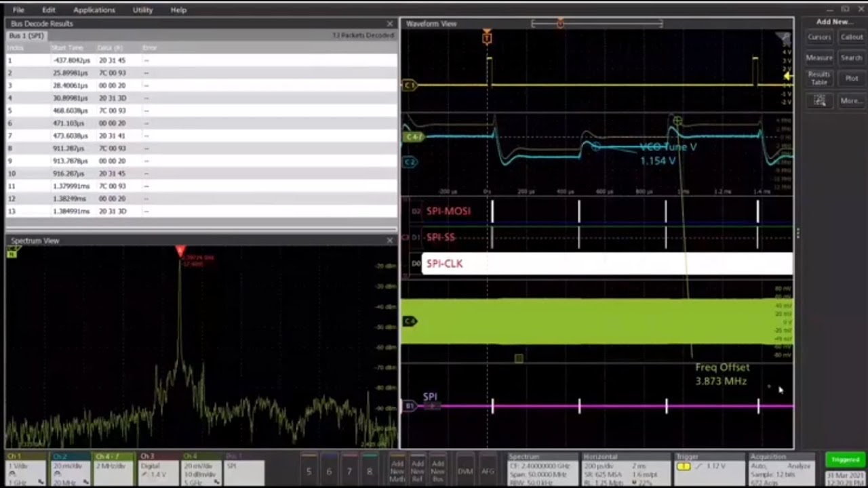This screenshot has height=488, width=868.
Task: Open the Applications menu
Action: pyautogui.click(x=94, y=10)
